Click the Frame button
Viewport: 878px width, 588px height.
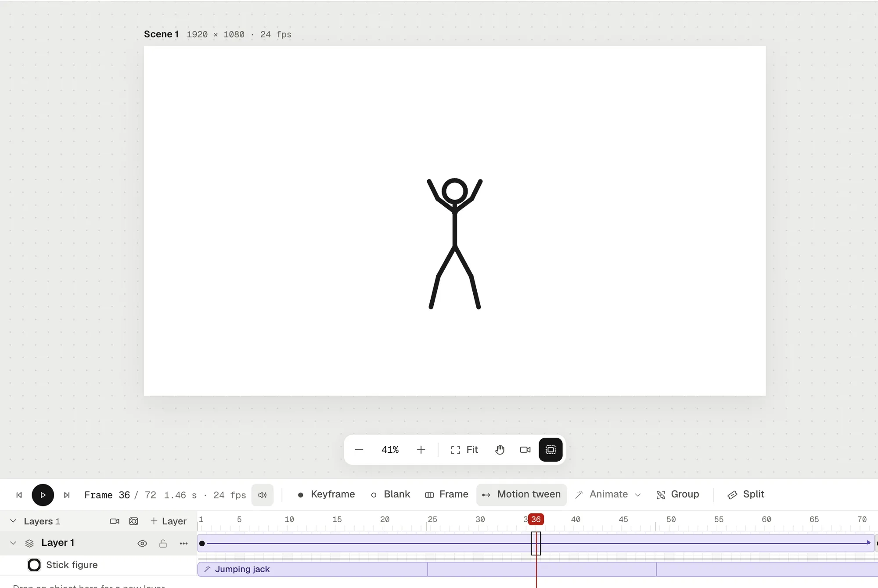(x=446, y=495)
